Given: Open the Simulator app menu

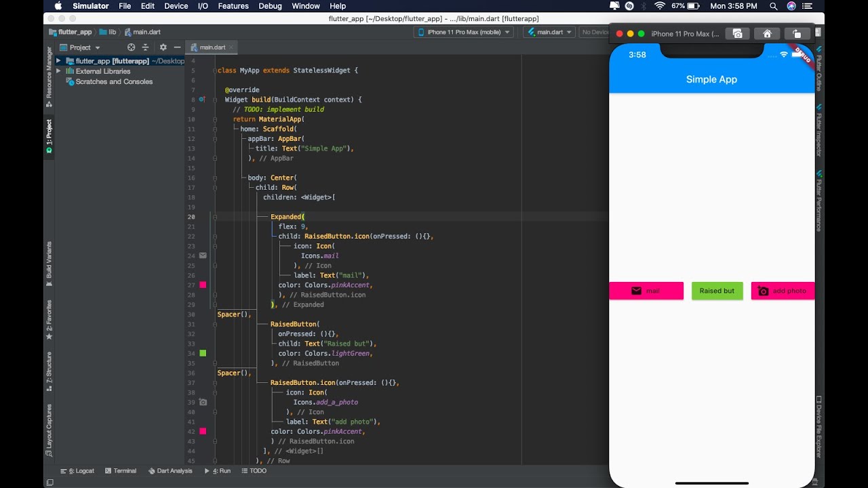Looking at the screenshot, I should [x=91, y=6].
